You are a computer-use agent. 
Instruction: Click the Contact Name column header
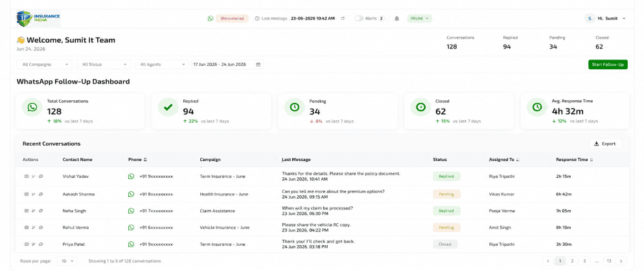77,160
